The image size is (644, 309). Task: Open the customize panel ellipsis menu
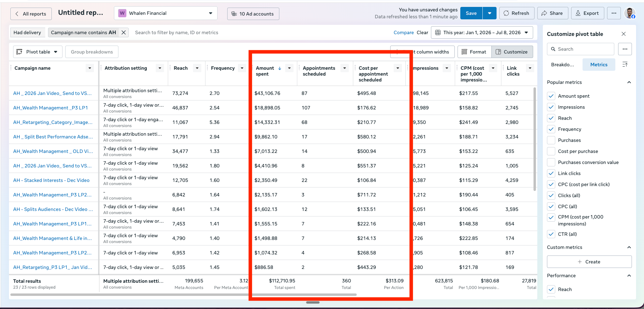(x=625, y=49)
